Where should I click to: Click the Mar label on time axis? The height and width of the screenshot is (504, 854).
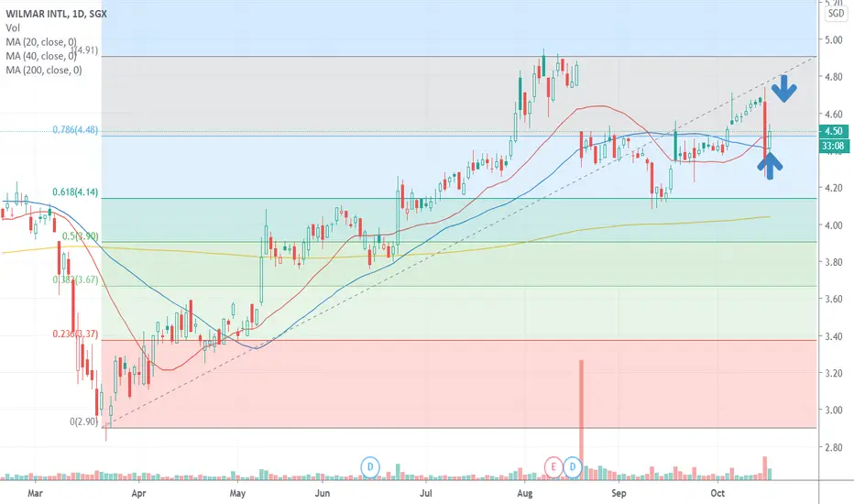point(35,493)
